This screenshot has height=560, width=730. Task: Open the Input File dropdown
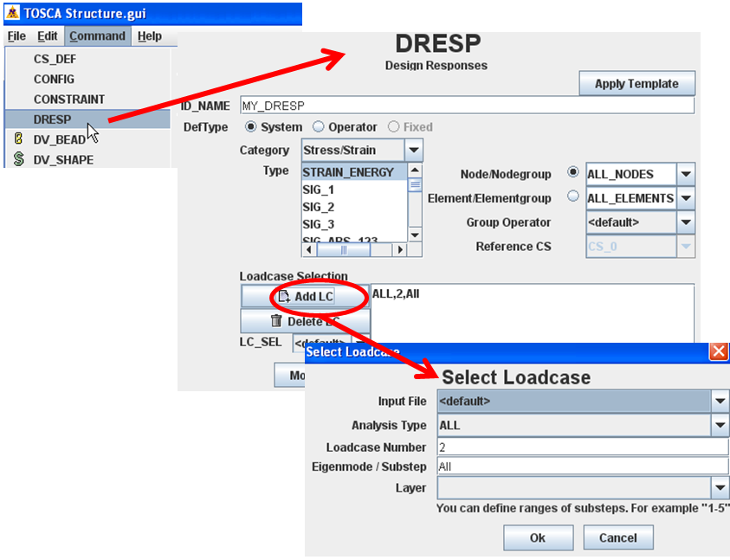(x=720, y=401)
